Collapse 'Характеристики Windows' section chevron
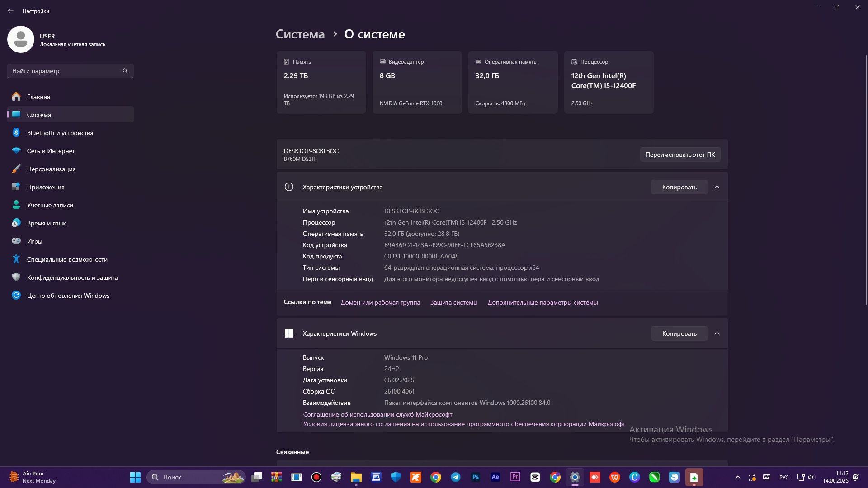 (717, 333)
